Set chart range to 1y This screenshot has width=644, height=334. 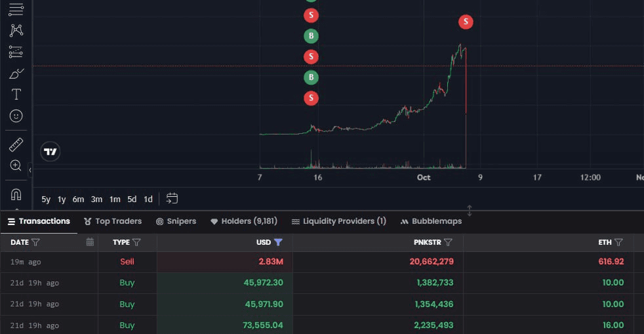pos(62,199)
